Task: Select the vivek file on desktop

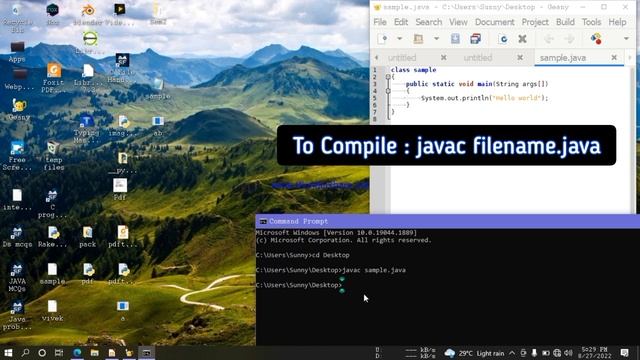Action: 52,311
